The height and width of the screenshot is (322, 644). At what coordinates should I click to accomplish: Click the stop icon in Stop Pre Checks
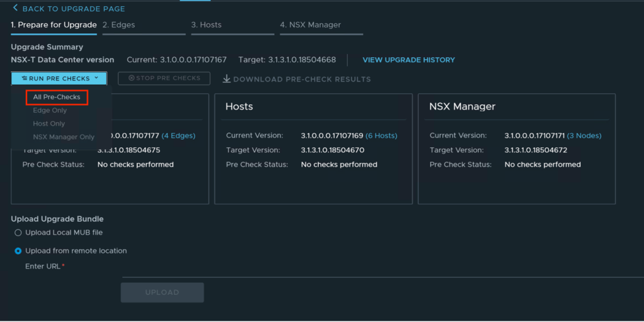coord(131,79)
